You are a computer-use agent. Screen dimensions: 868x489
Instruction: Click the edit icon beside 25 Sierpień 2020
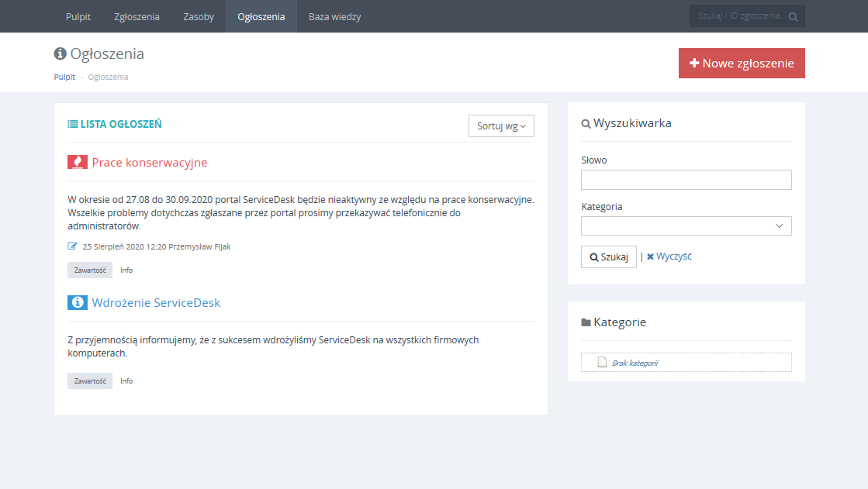click(72, 246)
